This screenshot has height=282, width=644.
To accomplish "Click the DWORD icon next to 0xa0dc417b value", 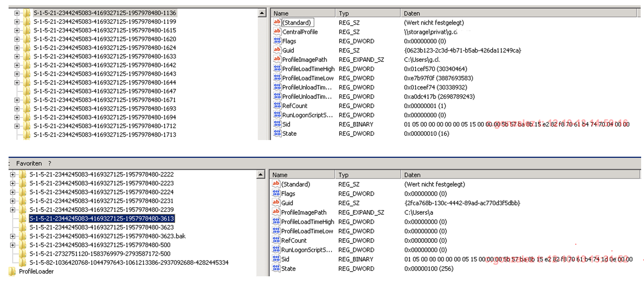I will (277, 96).
